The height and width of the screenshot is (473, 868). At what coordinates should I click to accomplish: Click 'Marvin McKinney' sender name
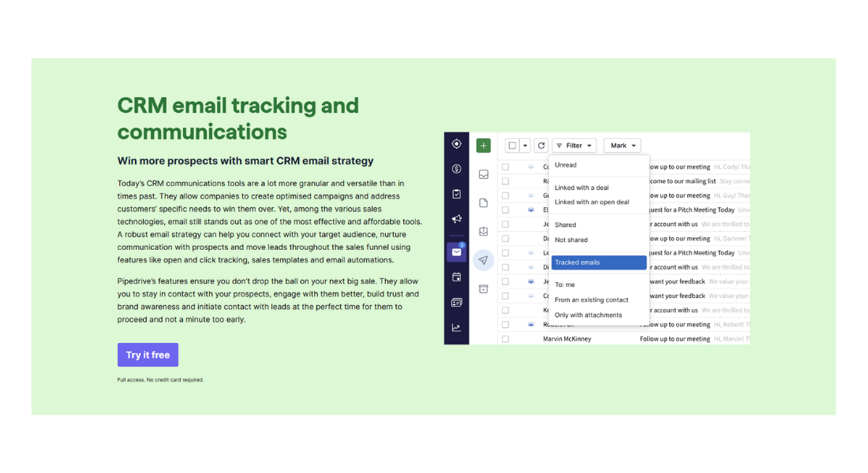567,338
